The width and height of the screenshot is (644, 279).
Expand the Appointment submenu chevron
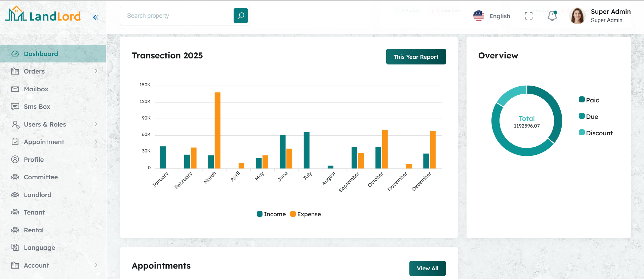click(96, 142)
